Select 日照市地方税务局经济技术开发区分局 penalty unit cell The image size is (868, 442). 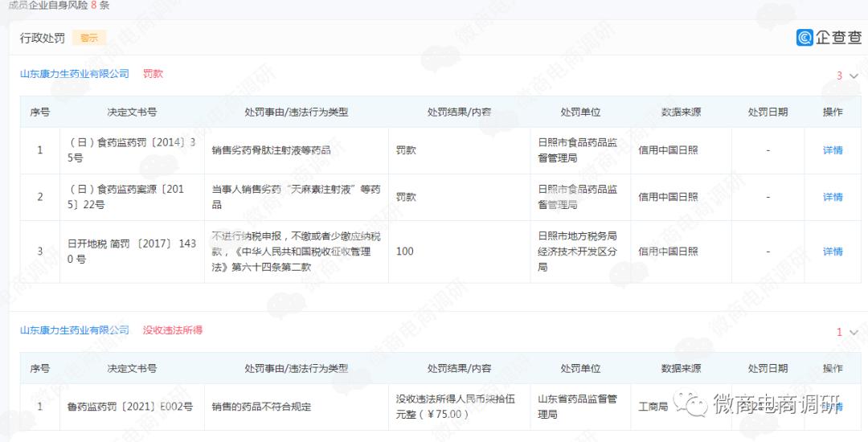[x=577, y=252]
